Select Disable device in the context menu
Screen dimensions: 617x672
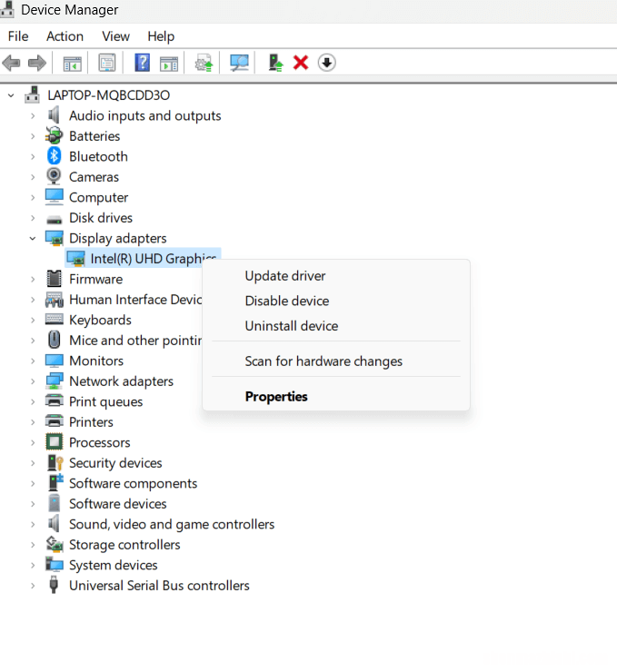coord(286,301)
